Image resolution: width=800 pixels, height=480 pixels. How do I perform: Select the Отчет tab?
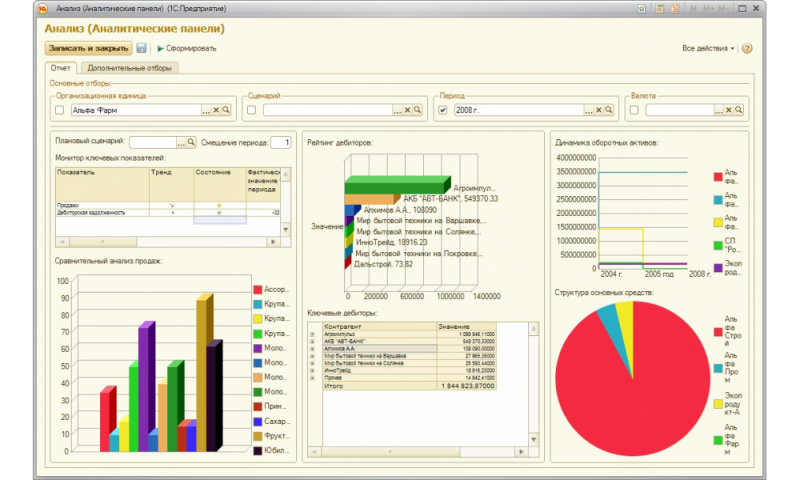(62, 68)
